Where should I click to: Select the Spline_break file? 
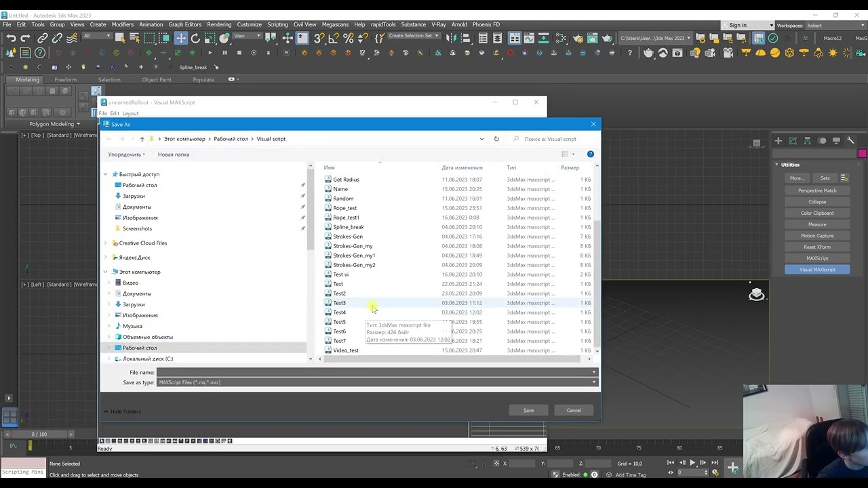click(x=349, y=227)
